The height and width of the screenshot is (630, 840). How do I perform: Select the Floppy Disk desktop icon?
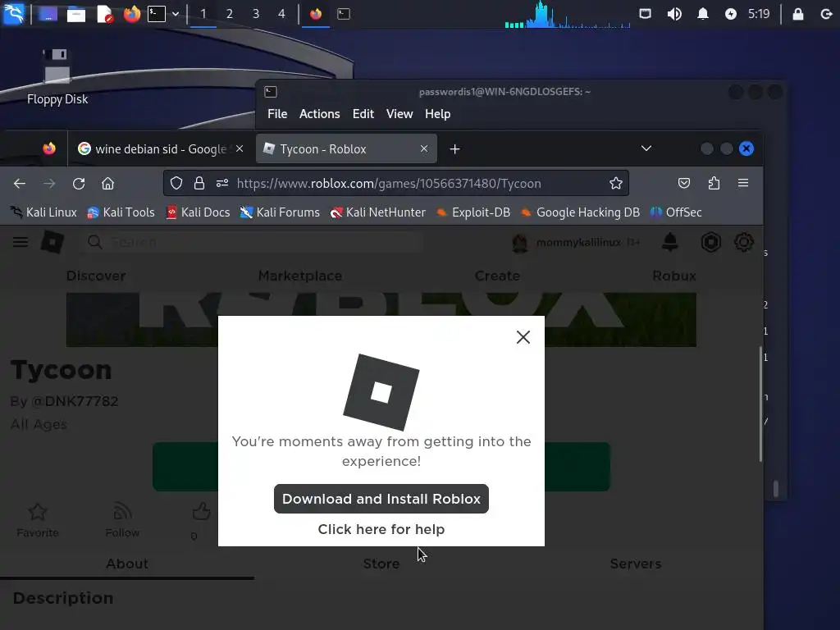57,77
